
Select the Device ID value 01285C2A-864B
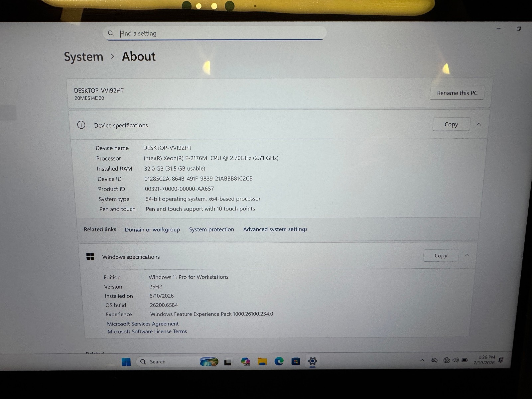click(198, 179)
